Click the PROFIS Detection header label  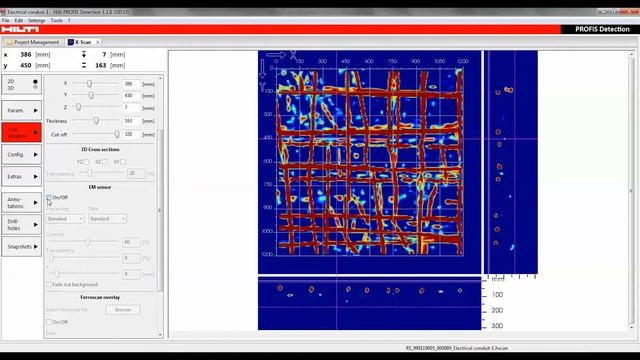[602, 29]
